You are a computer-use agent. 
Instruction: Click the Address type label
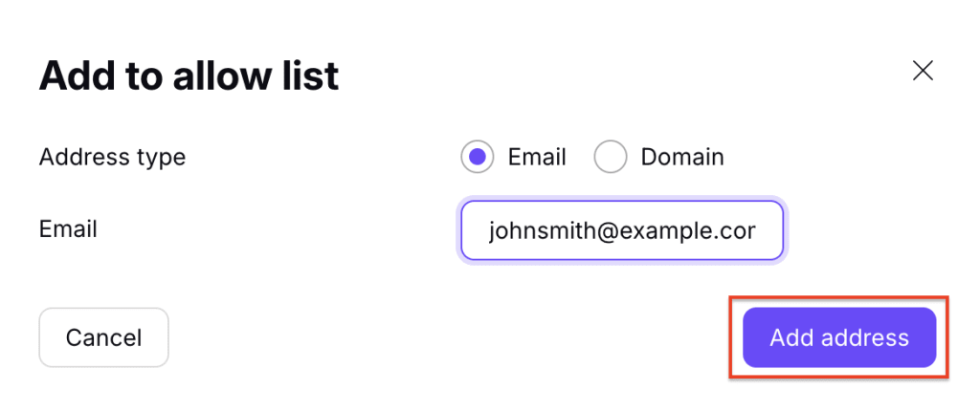112,157
